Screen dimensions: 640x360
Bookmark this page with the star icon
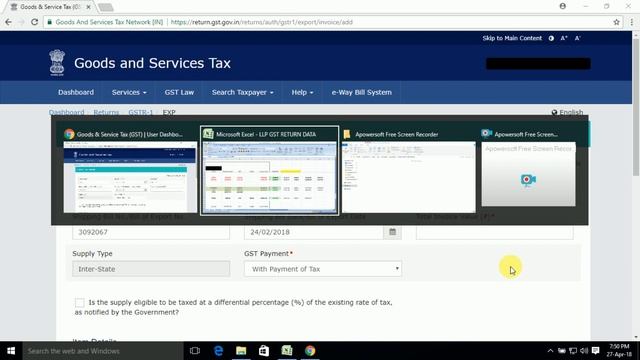pos(616,22)
